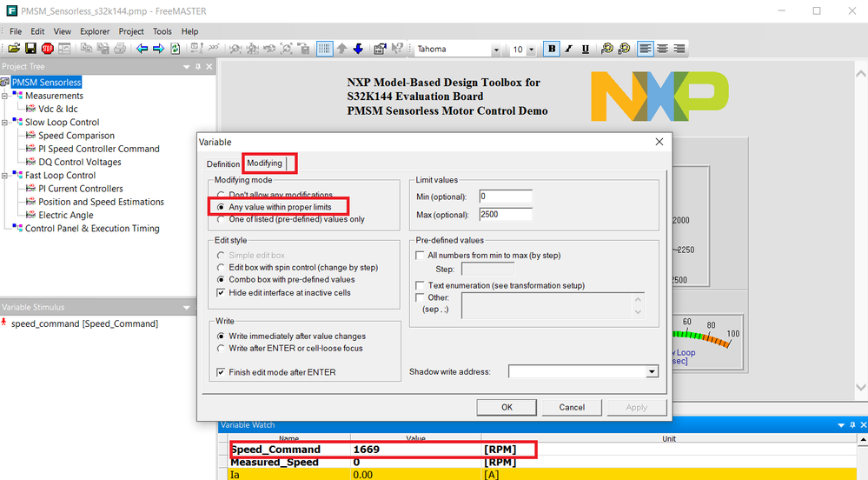This screenshot has height=480, width=868.
Task: Open the font size 10 dropdown
Action: [531, 50]
